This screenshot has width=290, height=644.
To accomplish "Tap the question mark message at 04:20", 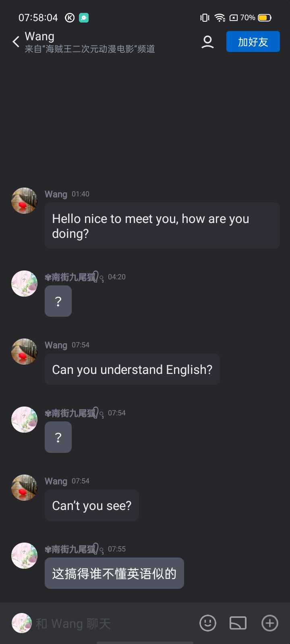I will pyautogui.click(x=58, y=301).
